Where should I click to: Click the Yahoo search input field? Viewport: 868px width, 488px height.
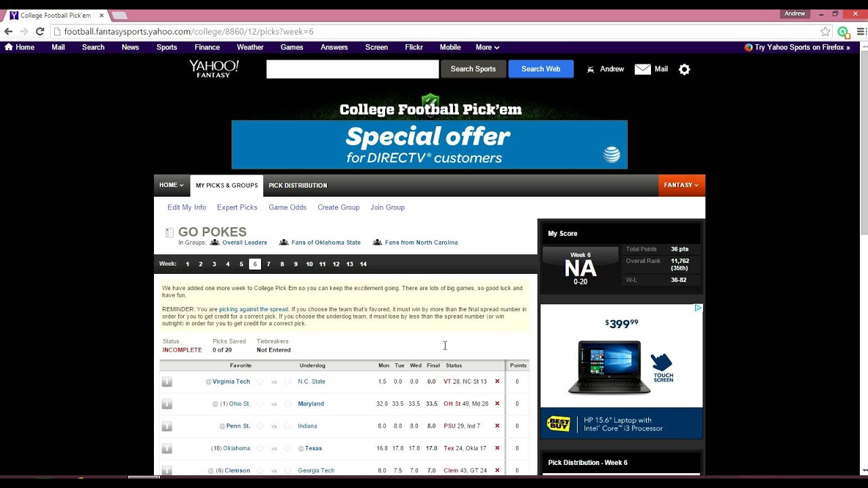tap(353, 69)
